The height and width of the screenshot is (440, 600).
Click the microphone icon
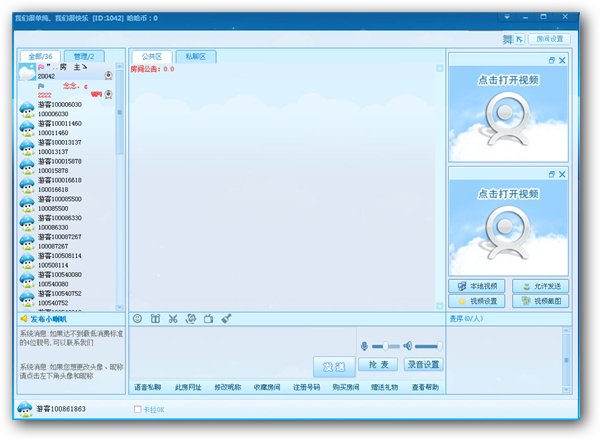pos(364,346)
